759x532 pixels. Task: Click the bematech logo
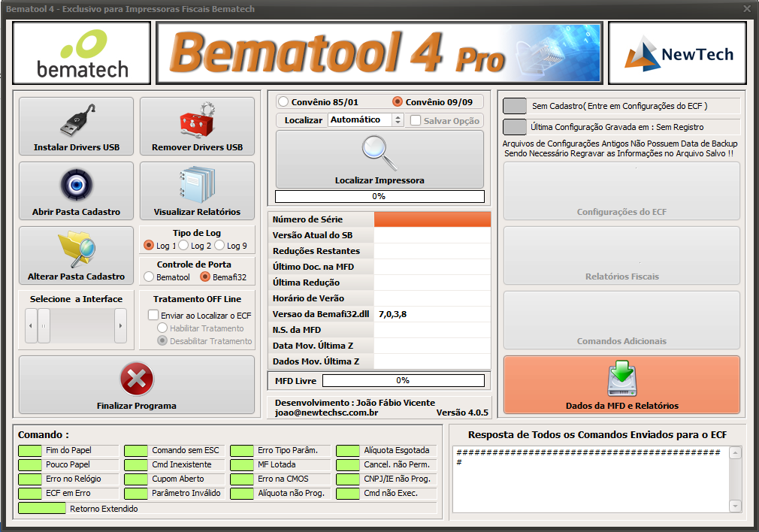click(82, 53)
